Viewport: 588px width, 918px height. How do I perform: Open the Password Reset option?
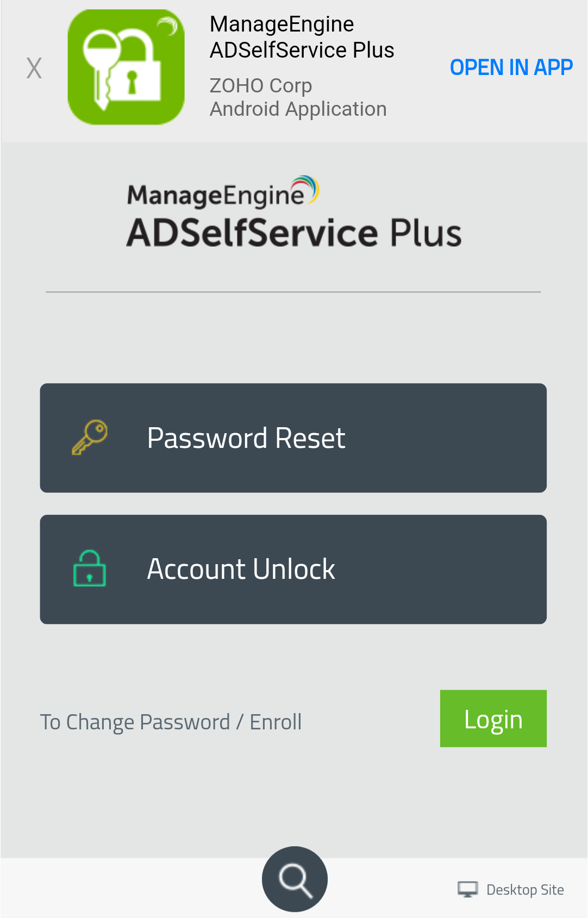pyautogui.click(x=293, y=438)
